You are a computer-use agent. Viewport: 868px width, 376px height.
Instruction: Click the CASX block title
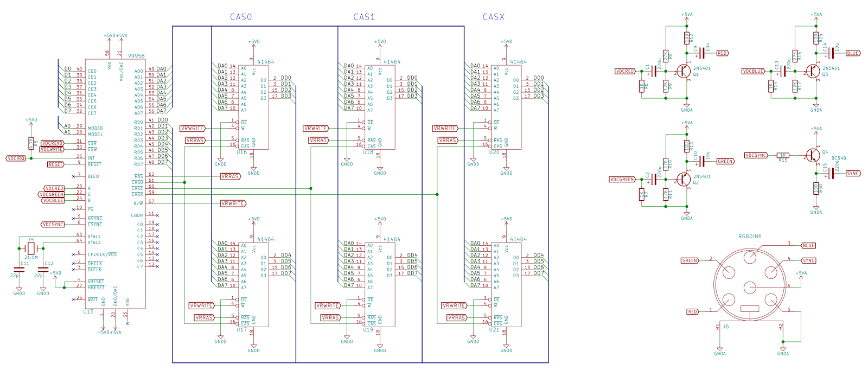tap(494, 17)
